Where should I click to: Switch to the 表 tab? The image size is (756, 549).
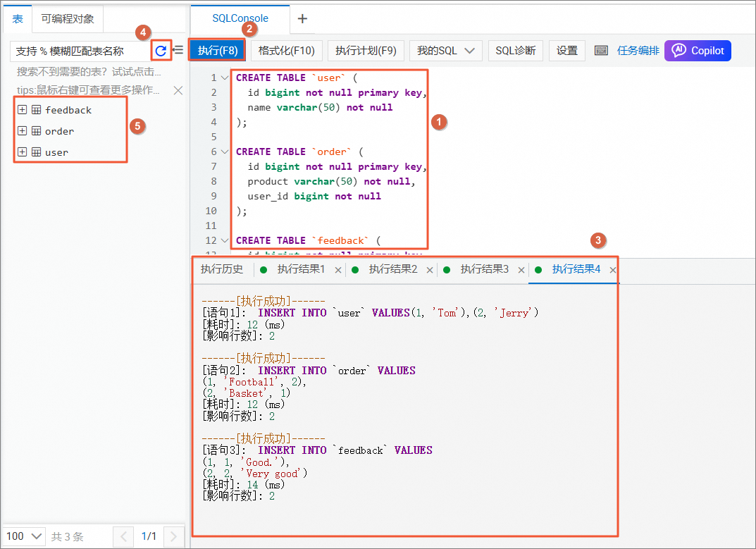click(18, 19)
